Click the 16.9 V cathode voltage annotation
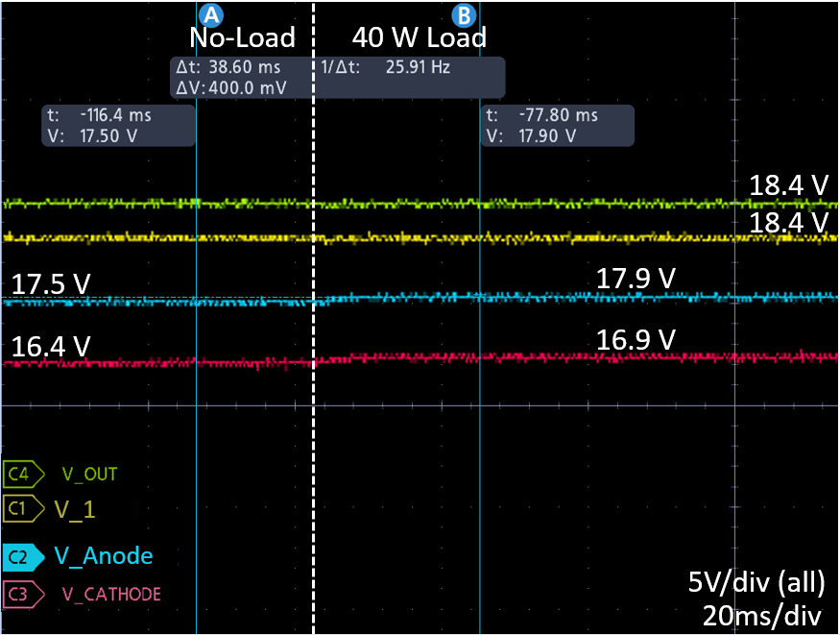The height and width of the screenshot is (635, 840). click(x=636, y=340)
